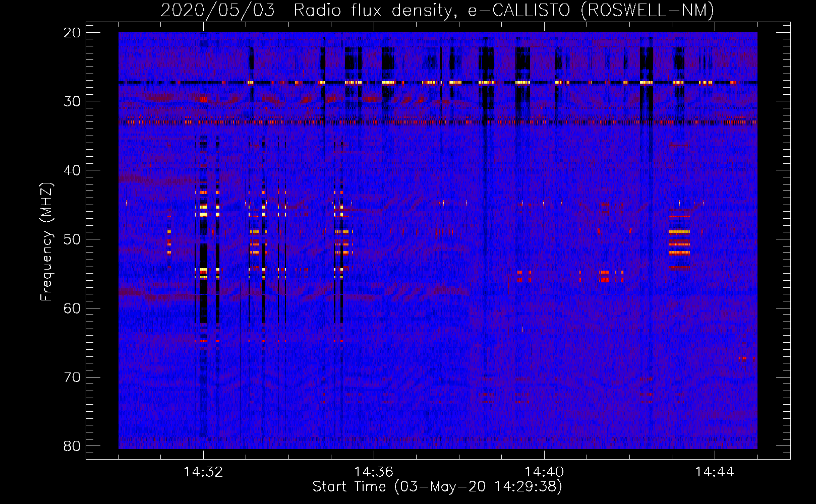Click the 14:40 time tick label
816x504 pixels.
click(544, 472)
